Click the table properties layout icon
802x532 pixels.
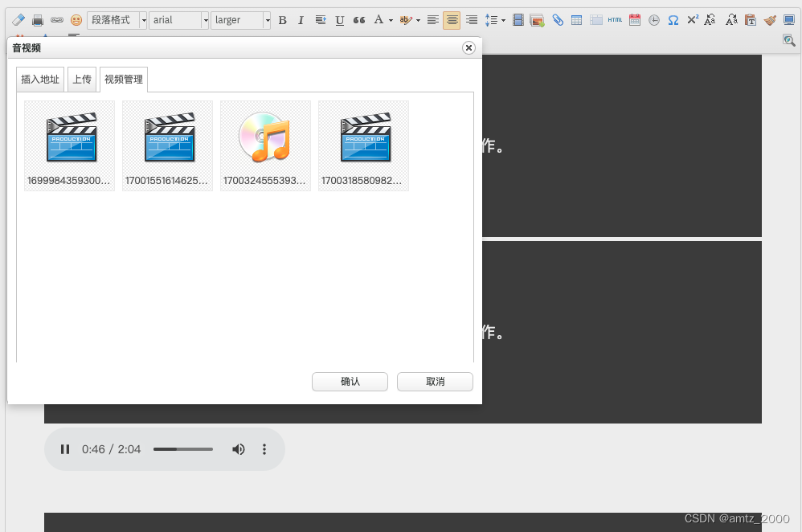(595, 20)
